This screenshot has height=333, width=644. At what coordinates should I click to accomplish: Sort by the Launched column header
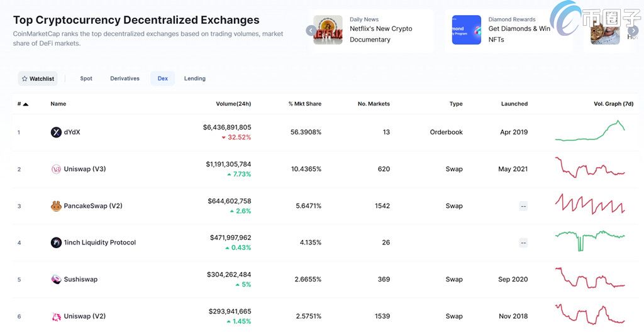514,104
